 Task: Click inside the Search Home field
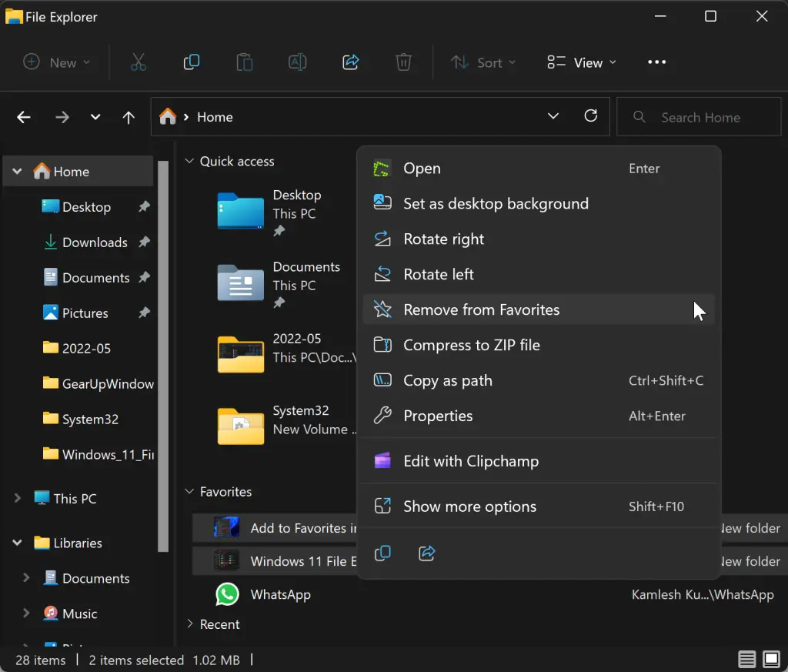click(699, 116)
